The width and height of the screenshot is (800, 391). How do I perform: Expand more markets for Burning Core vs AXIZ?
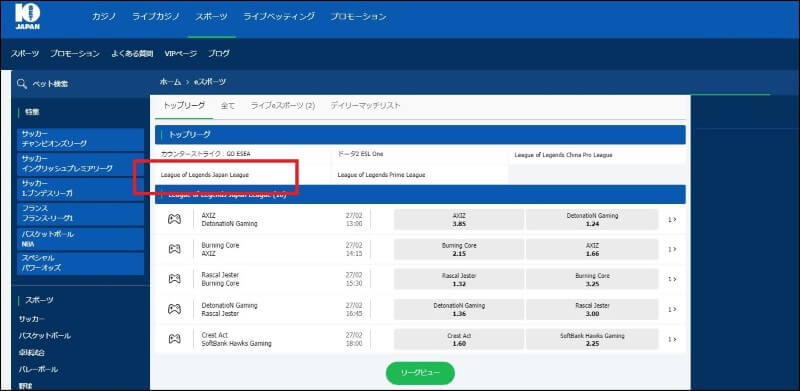coord(672,249)
